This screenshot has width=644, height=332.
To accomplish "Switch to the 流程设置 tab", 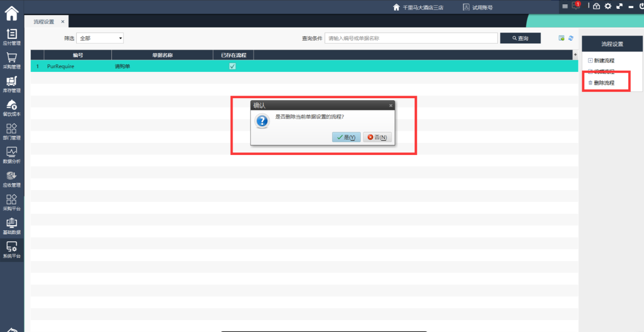I will pos(44,22).
